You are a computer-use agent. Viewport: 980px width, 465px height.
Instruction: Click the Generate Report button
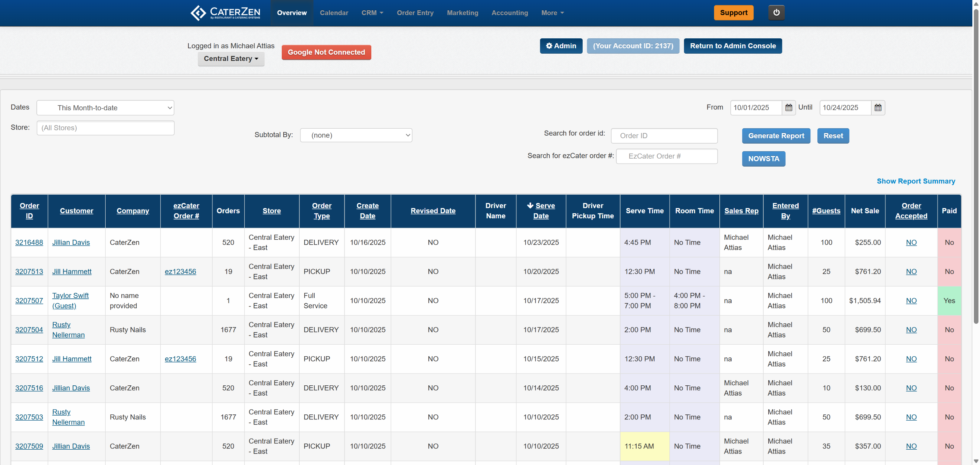(776, 136)
